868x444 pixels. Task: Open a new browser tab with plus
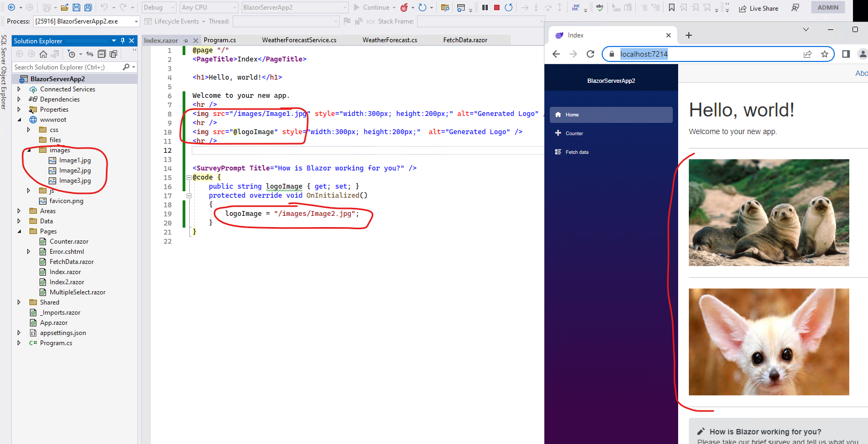[689, 35]
